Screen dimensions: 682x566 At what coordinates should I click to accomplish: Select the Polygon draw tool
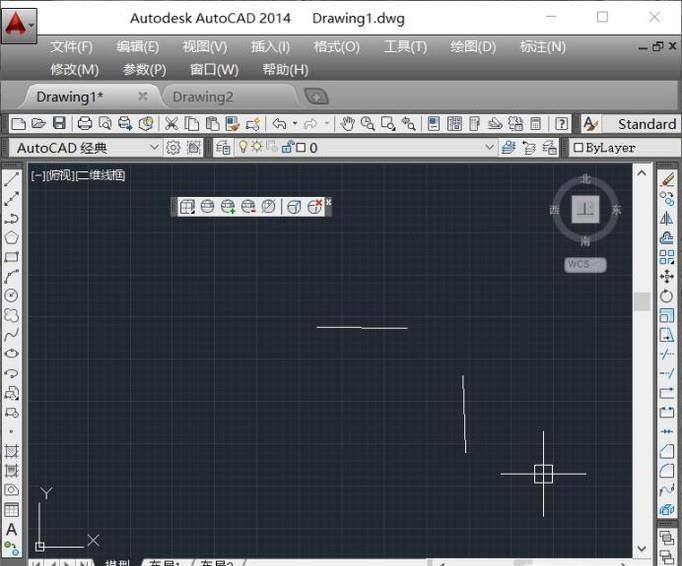click(12, 238)
